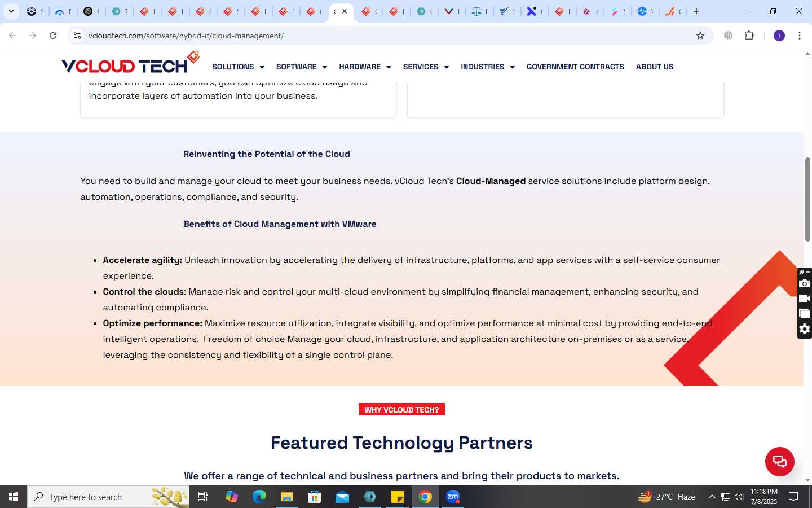The height and width of the screenshot is (508, 812).
Task: Click the scrollbar down arrow
Action: click(x=807, y=480)
